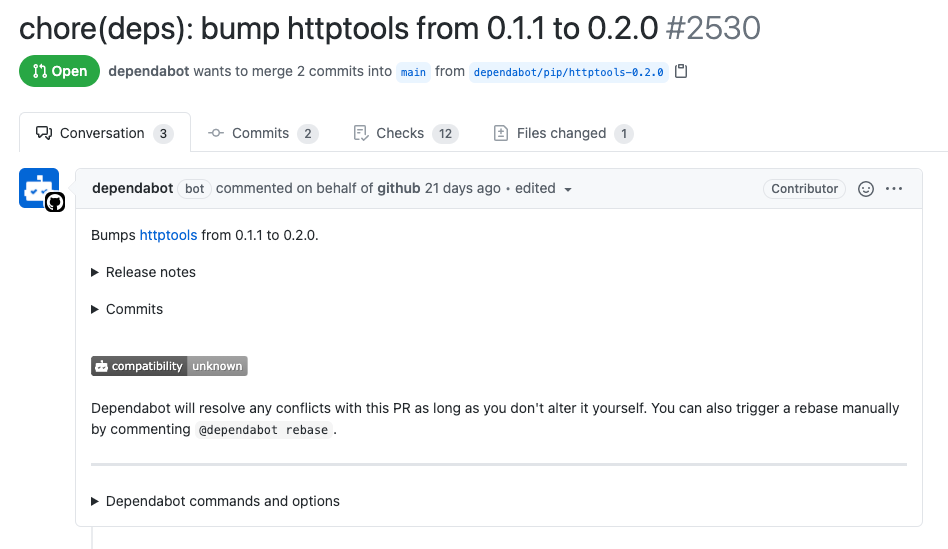948x549 pixels.
Task: Click the Commits tab commit icon
Action: tap(216, 133)
